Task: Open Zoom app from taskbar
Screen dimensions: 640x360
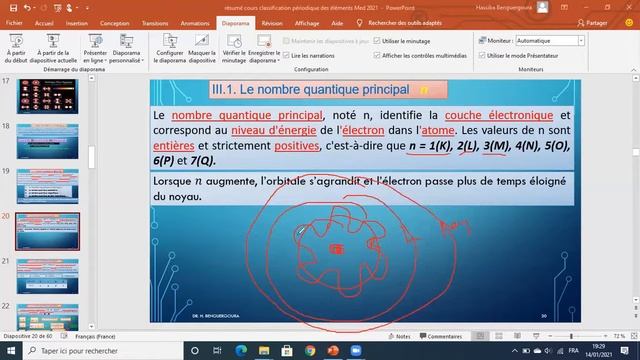Action: tap(356, 351)
